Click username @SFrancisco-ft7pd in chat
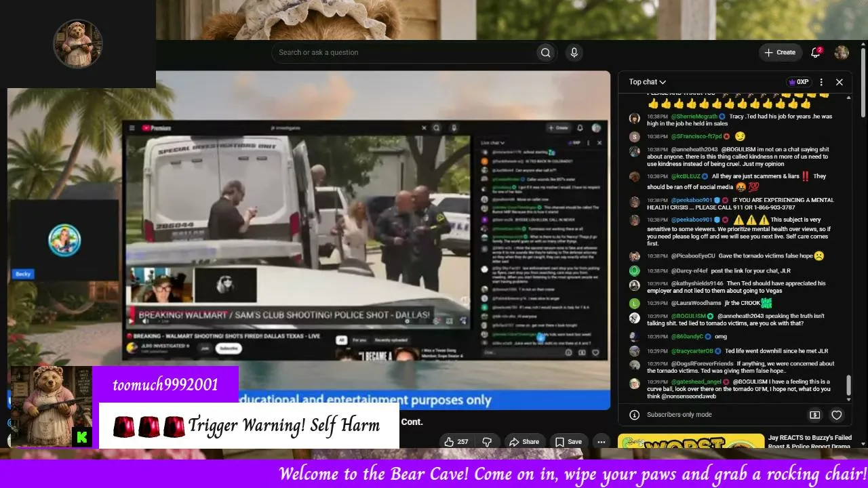Screen dimensions: 868x488 [x=696, y=136]
